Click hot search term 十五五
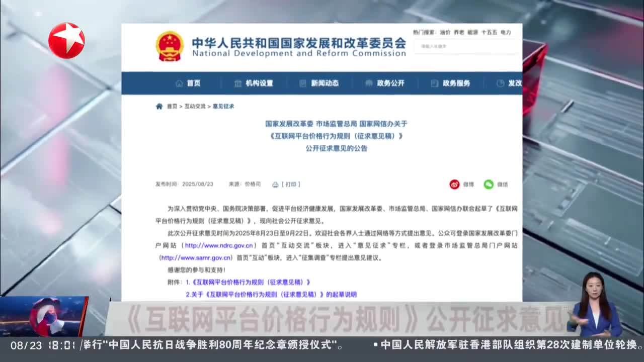The height and width of the screenshot is (362, 644). (489, 32)
